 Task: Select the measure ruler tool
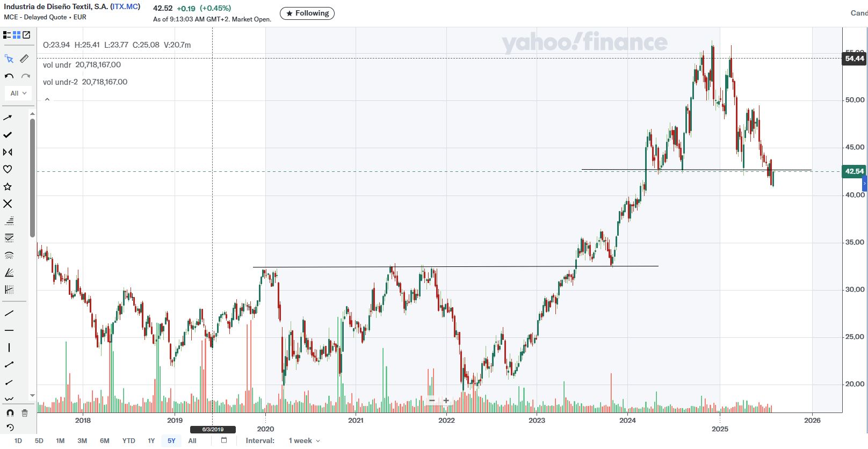pos(25,59)
